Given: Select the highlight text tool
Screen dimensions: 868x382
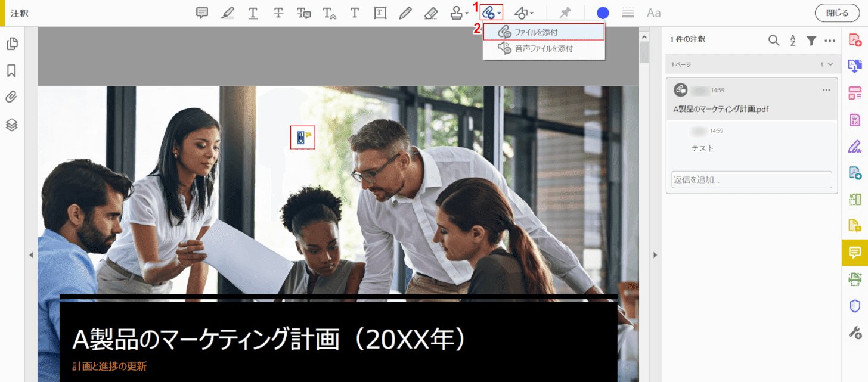Looking at the screenshot, I should pyautogui.click(x=228, y=13).
